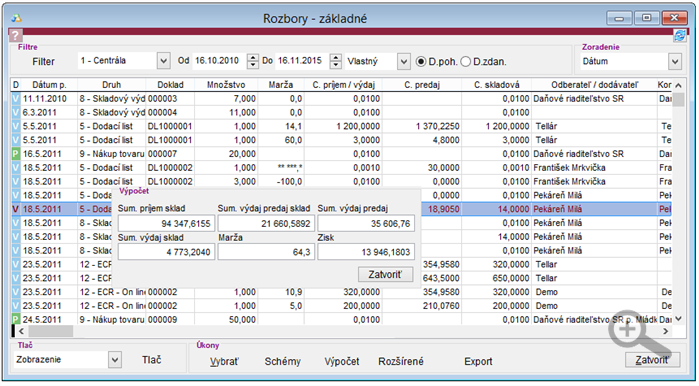Close the Výpočet popup with Zatvoriť
699x386 pixels.
[385, 275]
